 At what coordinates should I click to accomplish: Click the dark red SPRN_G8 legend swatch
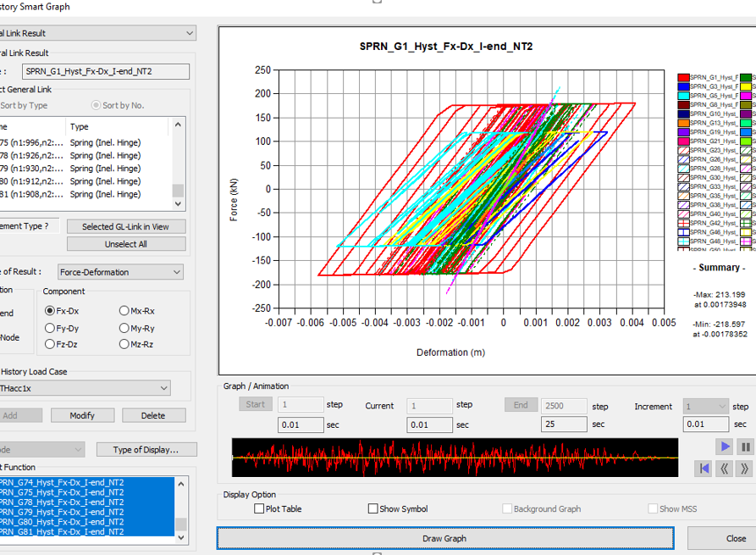click(683, 105)
